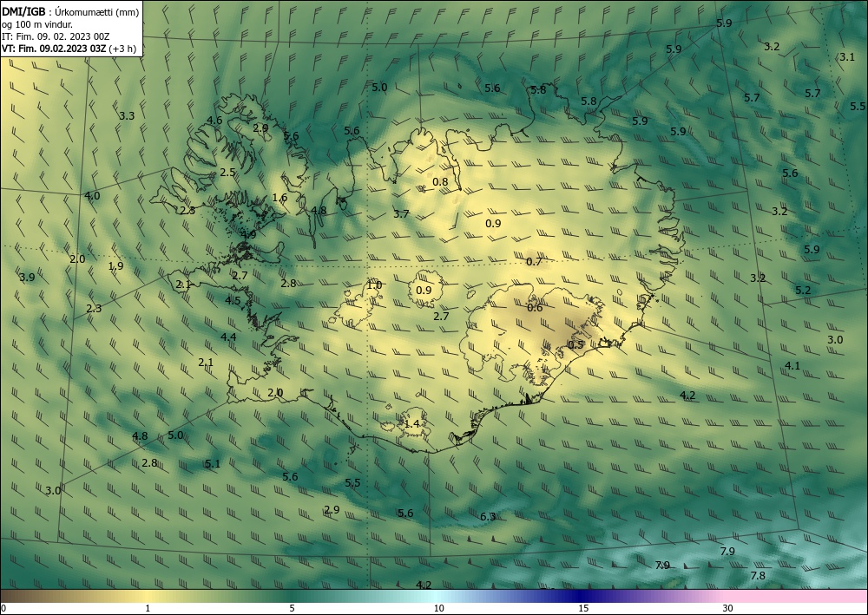Click the 0.8 value in north Iceland
Image resolution: width=868 pixels, height=615 pixels.
pos(440,182)
